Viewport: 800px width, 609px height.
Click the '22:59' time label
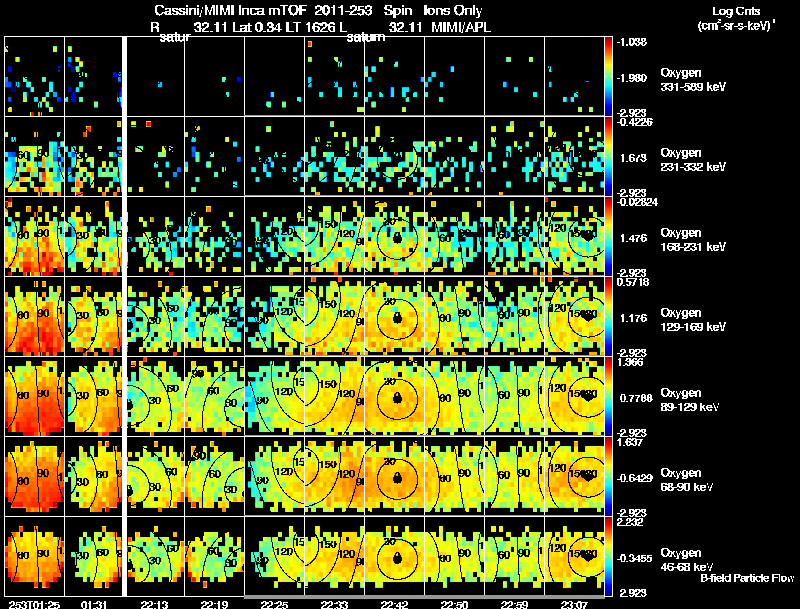[514, 604]
